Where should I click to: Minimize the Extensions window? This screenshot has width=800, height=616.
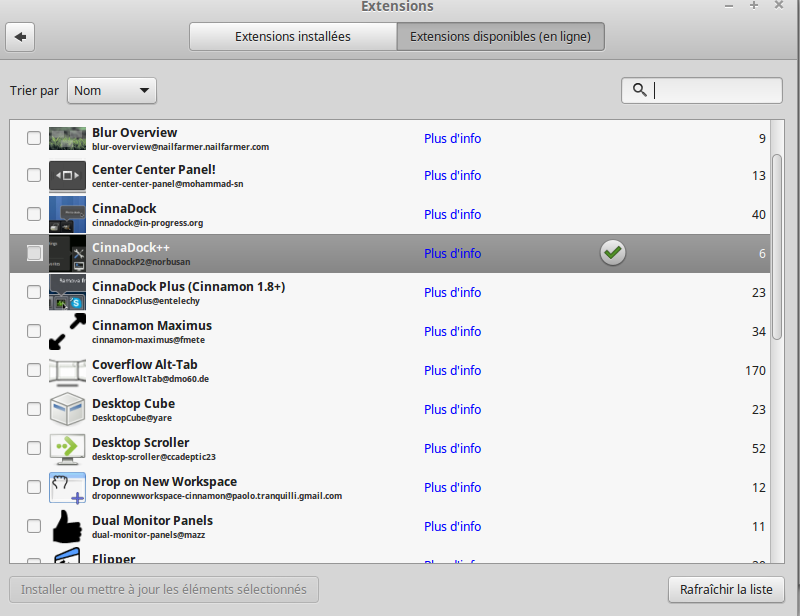(x=729, y=6)
